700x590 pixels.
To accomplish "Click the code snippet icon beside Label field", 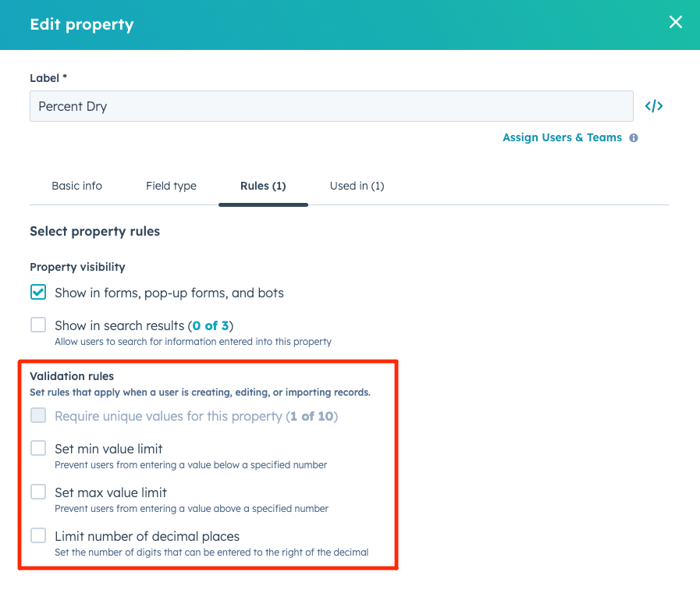I will click(x=653, y=106).
